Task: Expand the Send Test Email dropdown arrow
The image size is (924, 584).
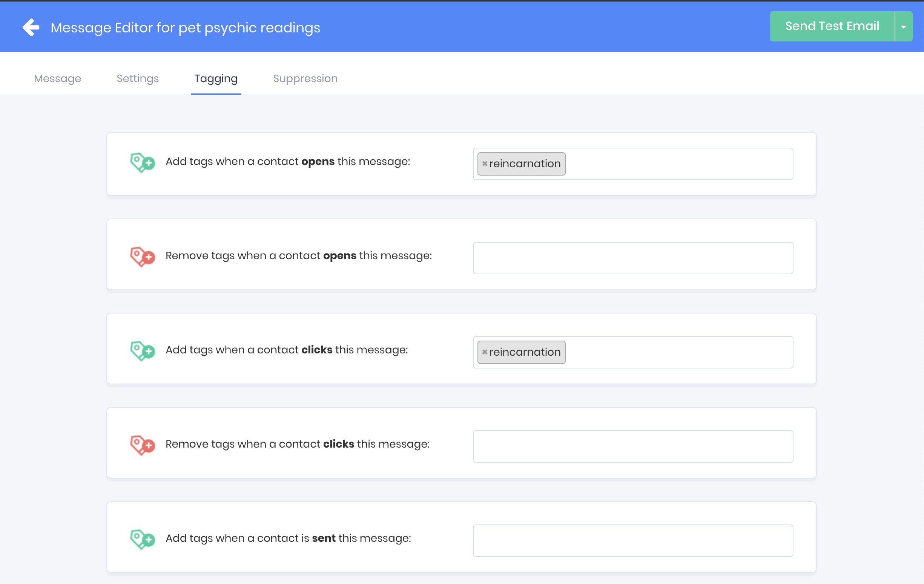Action: 904,27
